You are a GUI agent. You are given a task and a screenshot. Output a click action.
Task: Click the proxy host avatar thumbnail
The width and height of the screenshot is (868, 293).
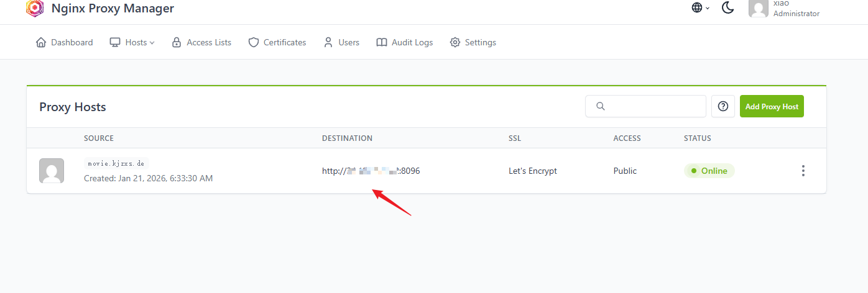click(52, 171)
